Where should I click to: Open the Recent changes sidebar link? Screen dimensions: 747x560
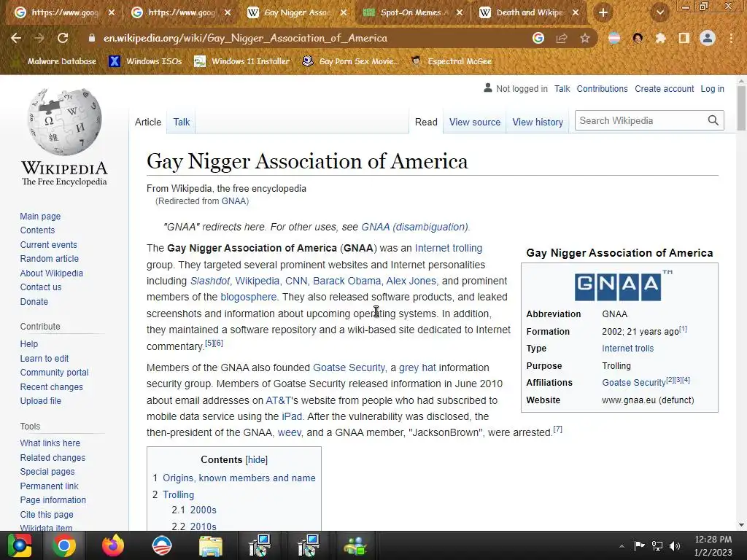[52, 386]
